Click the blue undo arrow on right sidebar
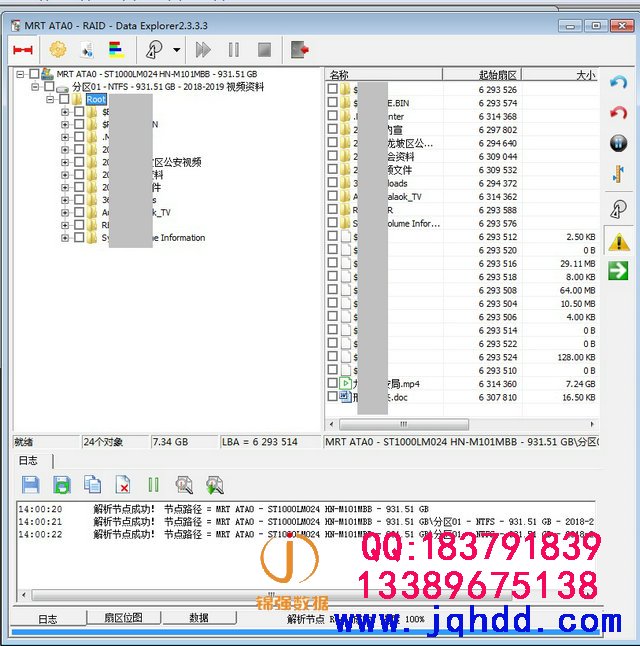Image resolution: width=640 pixels, height=646 pixels. pyautogui.click(x=618, y=82)
